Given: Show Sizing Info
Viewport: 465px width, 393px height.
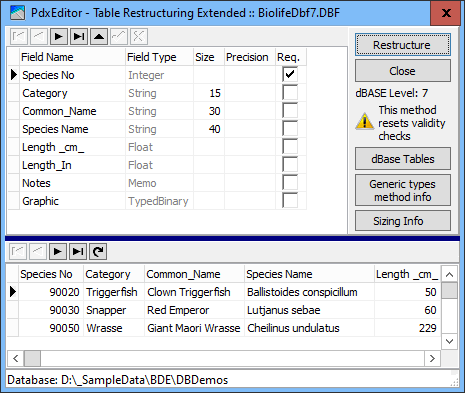Looking at the screenshot, I should [403, 221].
